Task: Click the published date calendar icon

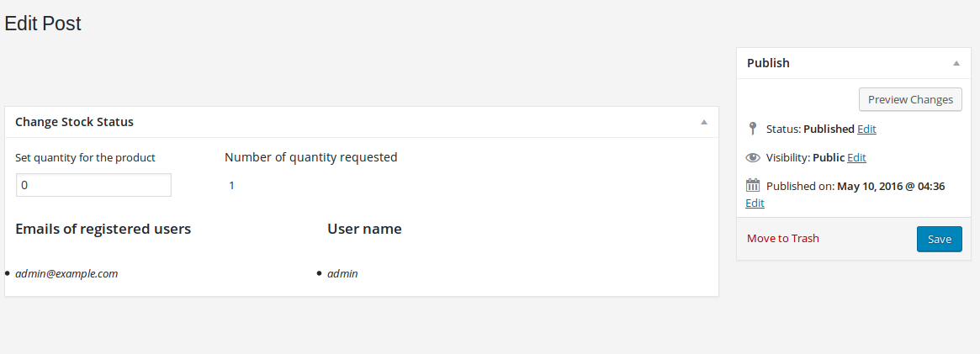Action: pos(753,186)
